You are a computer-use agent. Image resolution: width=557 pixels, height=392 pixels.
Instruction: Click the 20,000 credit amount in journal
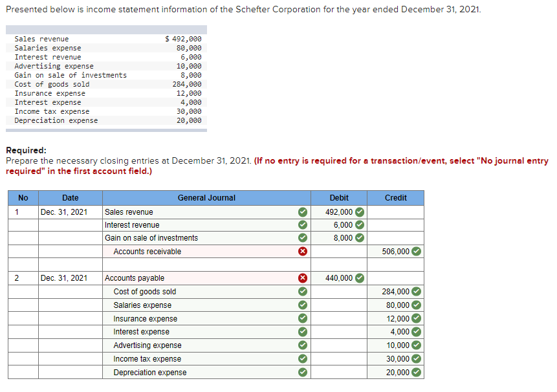coord(398,372)
